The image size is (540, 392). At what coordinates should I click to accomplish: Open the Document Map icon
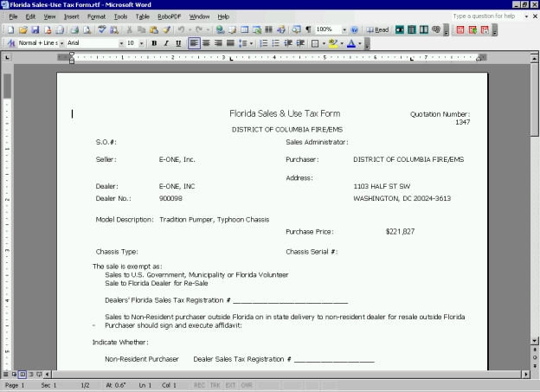coord(296,30)
